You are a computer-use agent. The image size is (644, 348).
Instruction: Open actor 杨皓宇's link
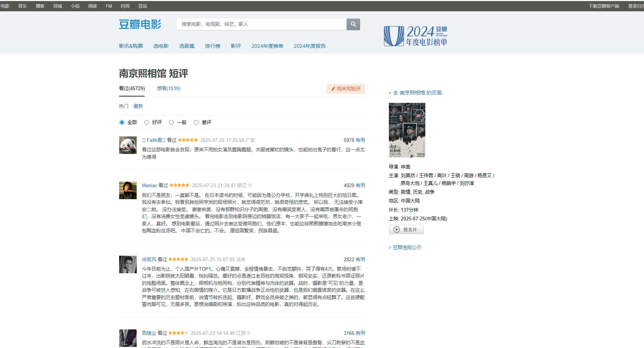pos(449,183)
